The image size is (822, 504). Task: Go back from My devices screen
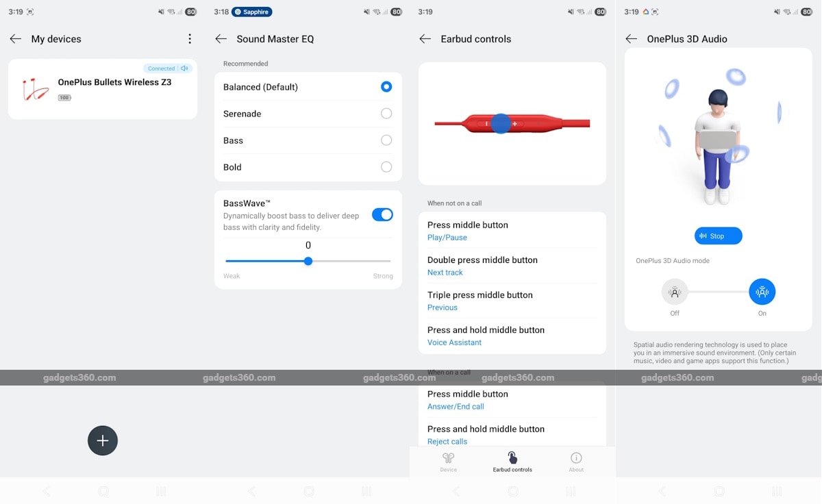[x=15, y=39]
